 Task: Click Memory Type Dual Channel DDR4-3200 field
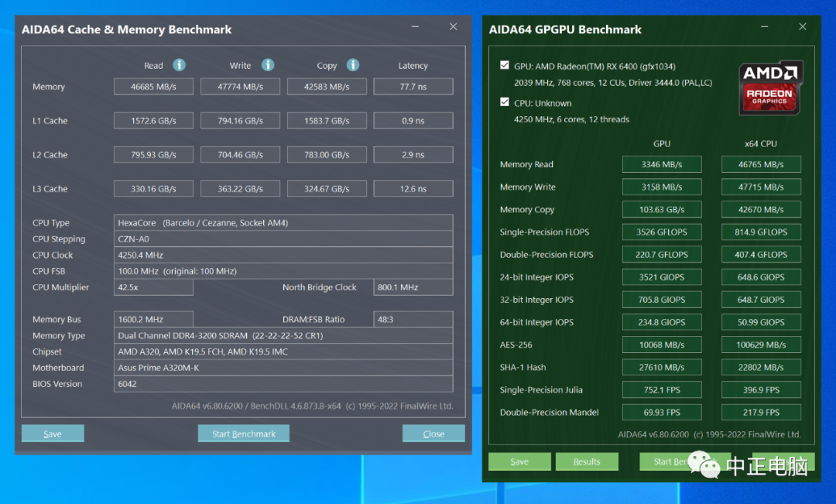(283, 335)
